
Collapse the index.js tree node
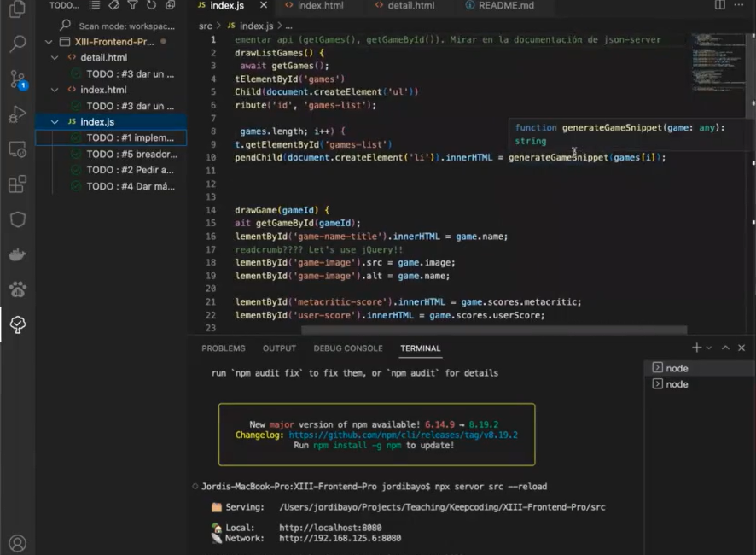[x=55, y=122]
